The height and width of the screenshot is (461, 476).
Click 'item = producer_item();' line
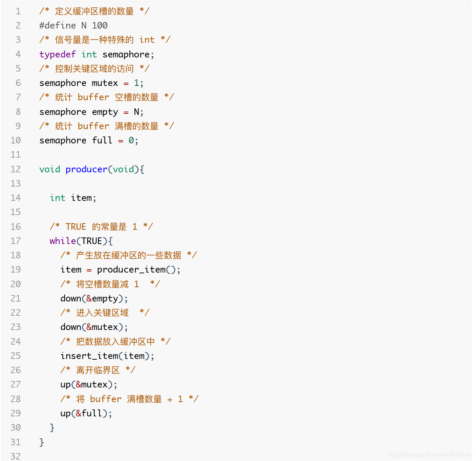click(121, 270)
